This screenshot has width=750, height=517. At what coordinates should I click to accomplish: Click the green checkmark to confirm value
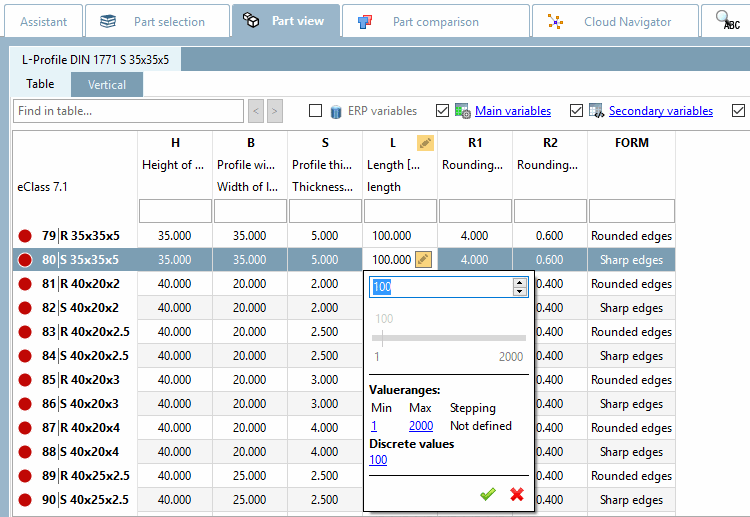click(x=487, y=494)
